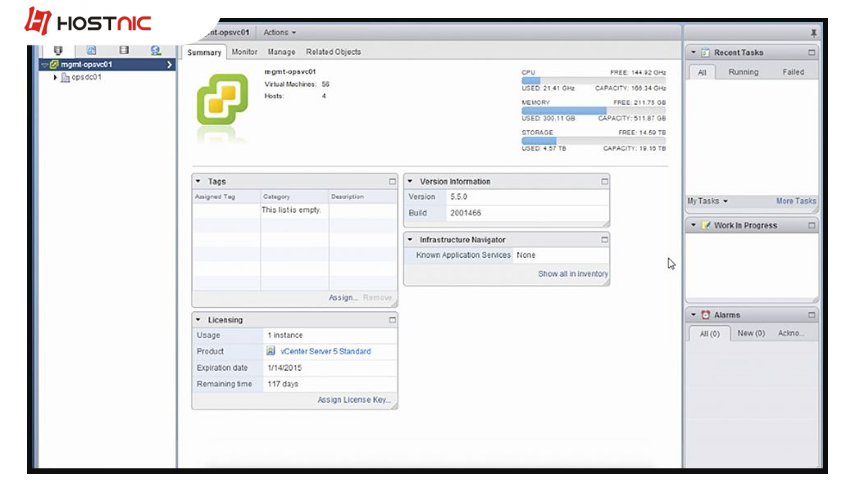Open the vCenter Server 5 Standard link
The width and height of the screenshot is (865, 488).
(325, 351)
